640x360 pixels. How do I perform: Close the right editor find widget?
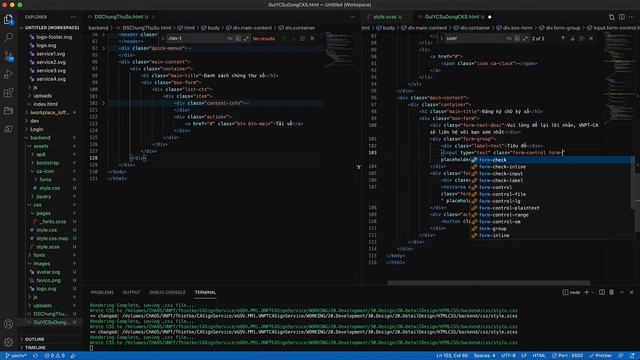pos(591,38)
